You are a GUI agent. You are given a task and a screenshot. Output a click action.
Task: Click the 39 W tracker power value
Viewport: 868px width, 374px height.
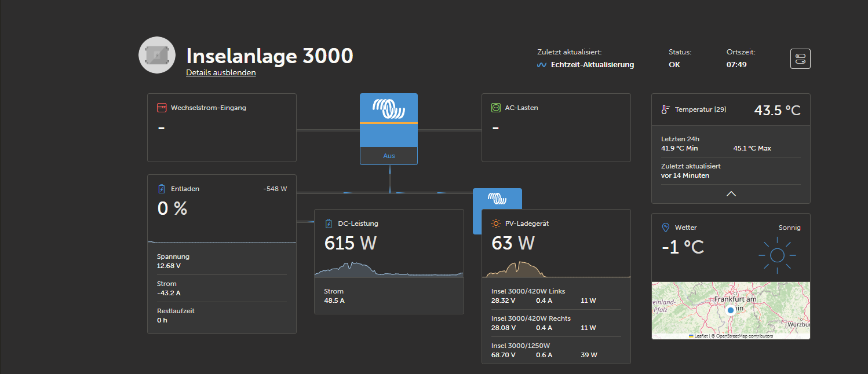589,355
